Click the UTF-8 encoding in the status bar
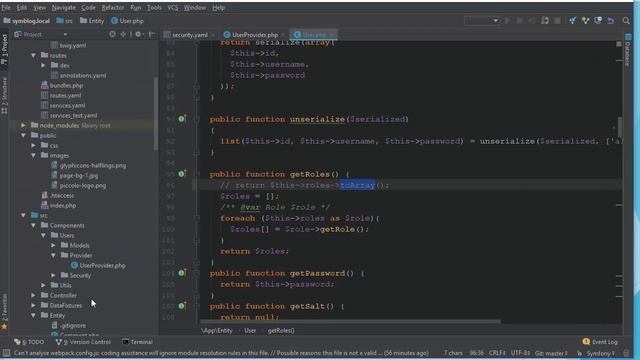This screenshot has width=640, height=360. point(520,353)
